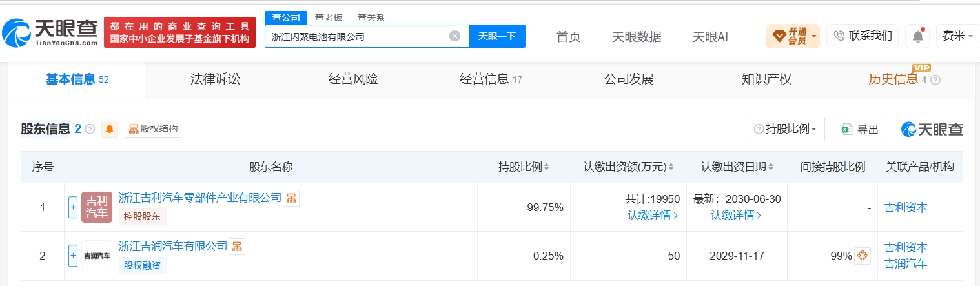Open the 费米 user dropdown
The width and height of the screenshot is (980, 286).
(x=957, y=36)
